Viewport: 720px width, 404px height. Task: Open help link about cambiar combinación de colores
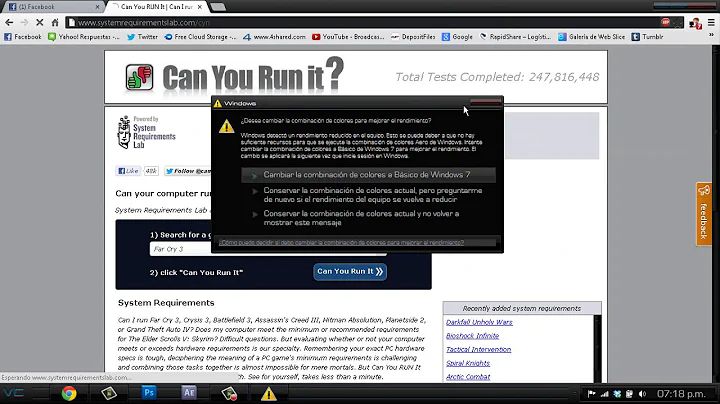point(341,242)
